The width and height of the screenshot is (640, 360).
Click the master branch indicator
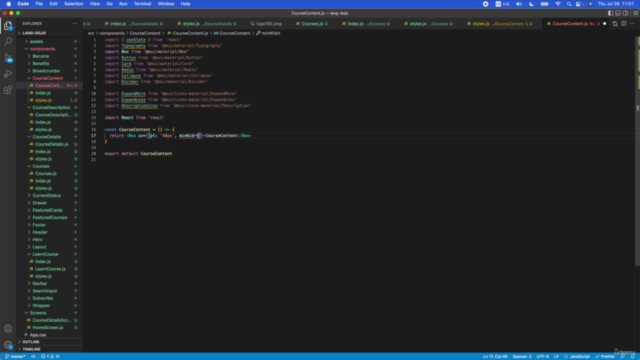point(16,356)
